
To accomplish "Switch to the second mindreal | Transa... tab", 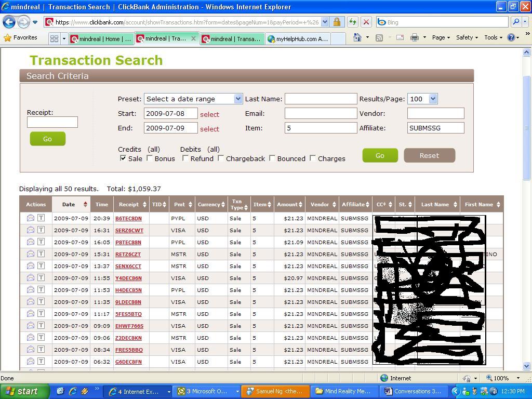I will click(x=232, y=39).
